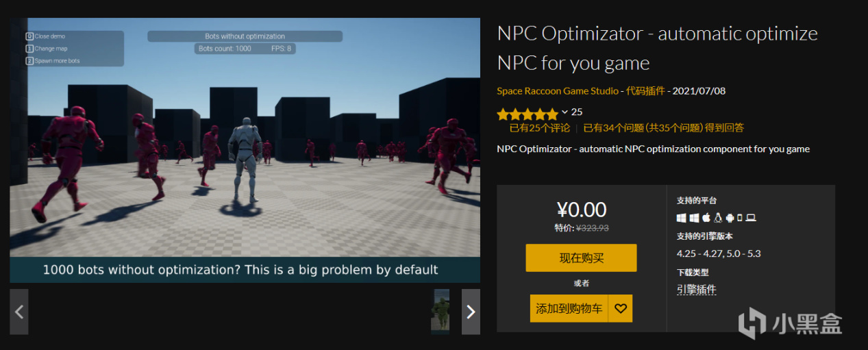This screenshot has height=350, width=868.
Task: Click the 'Bots without optimization' banner
Action: coord(245,36)
